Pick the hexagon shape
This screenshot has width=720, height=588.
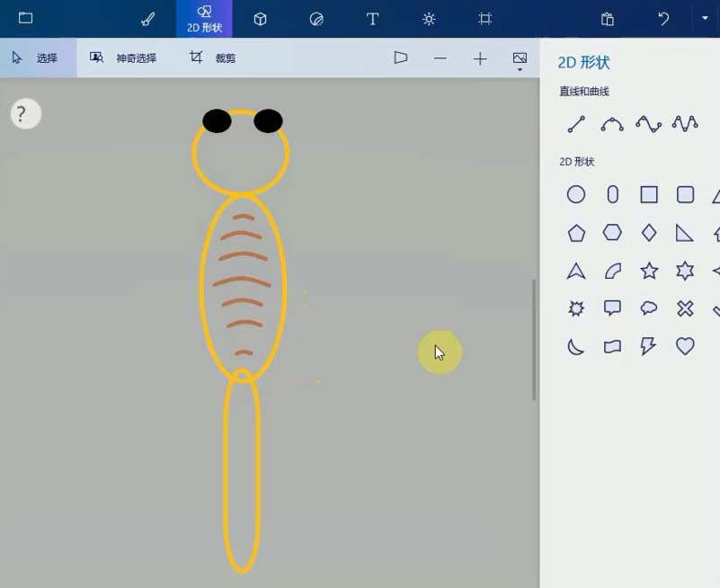coord(612,233)
